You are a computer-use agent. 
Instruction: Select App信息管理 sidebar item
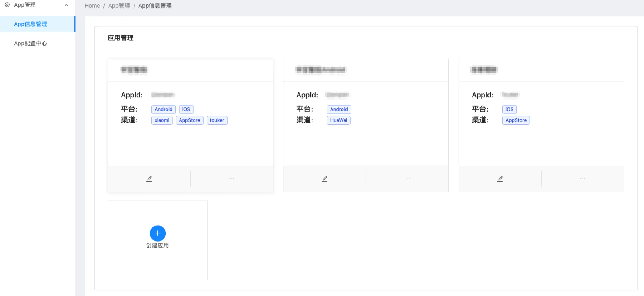[x=30, y=24]
